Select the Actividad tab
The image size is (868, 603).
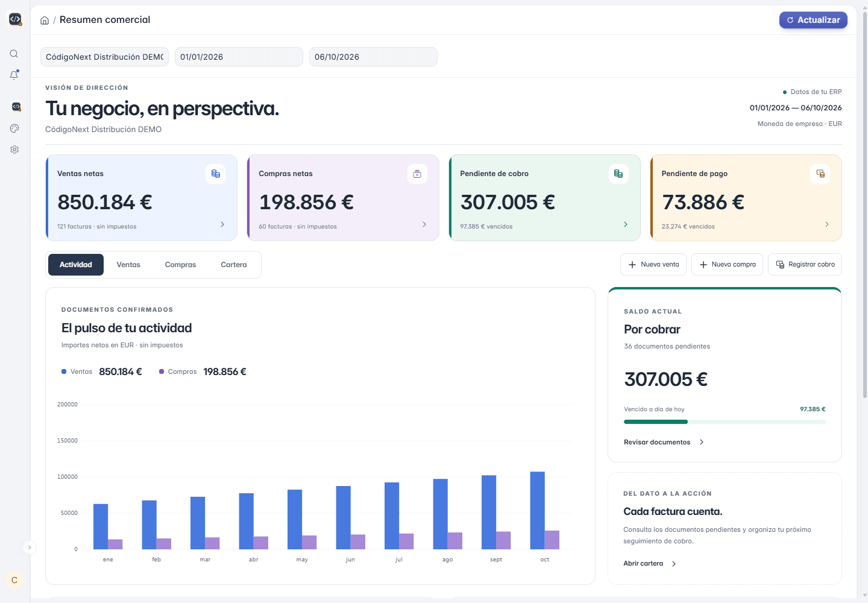pyautogui.click(x=76, y=265)
